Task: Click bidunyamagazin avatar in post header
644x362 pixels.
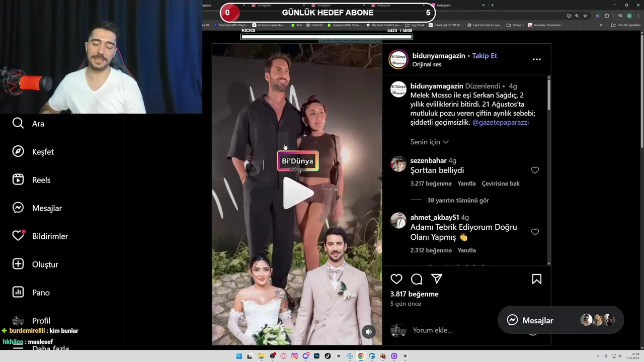Action: pyautogui.click(x=398, y=59)
